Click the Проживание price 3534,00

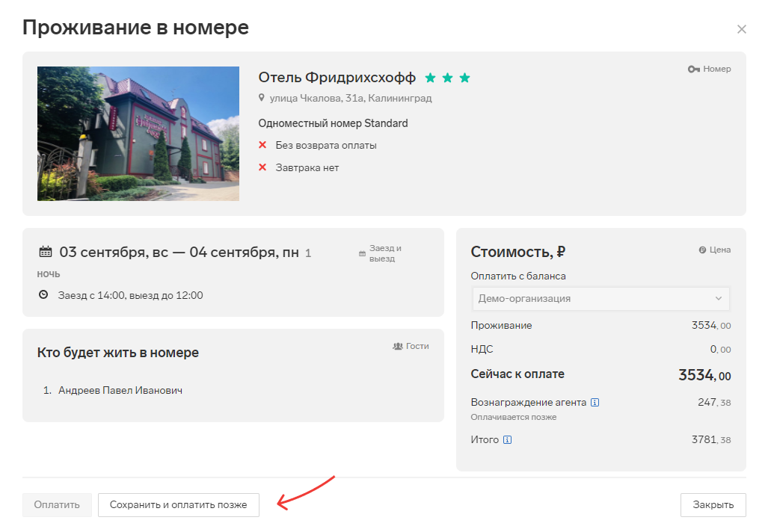coord(711,325)
